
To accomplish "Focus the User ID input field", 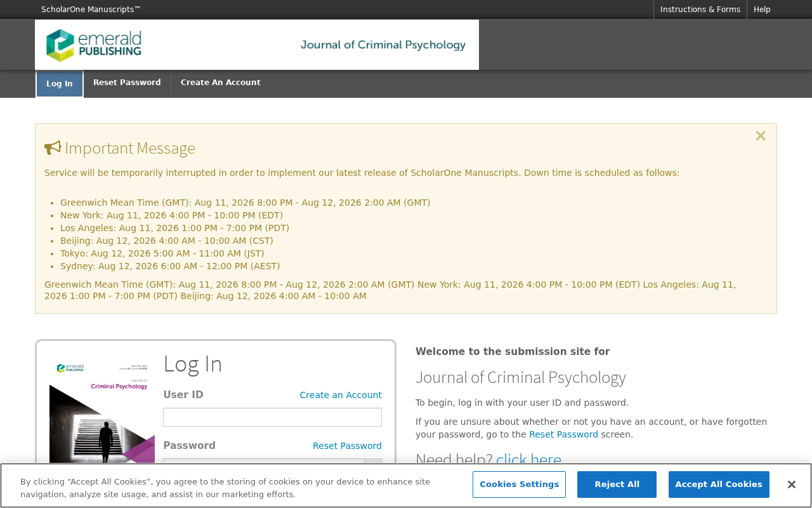I will click(272, 417).
